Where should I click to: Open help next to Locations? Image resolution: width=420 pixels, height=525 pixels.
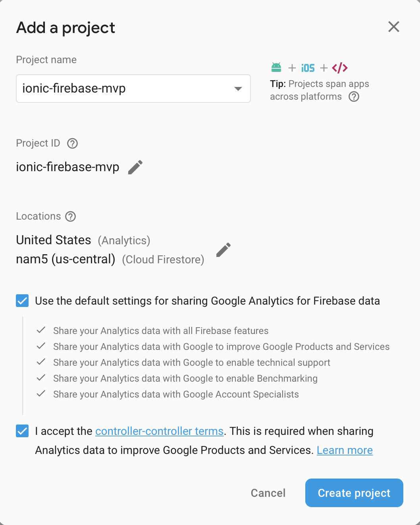(70, 216)
